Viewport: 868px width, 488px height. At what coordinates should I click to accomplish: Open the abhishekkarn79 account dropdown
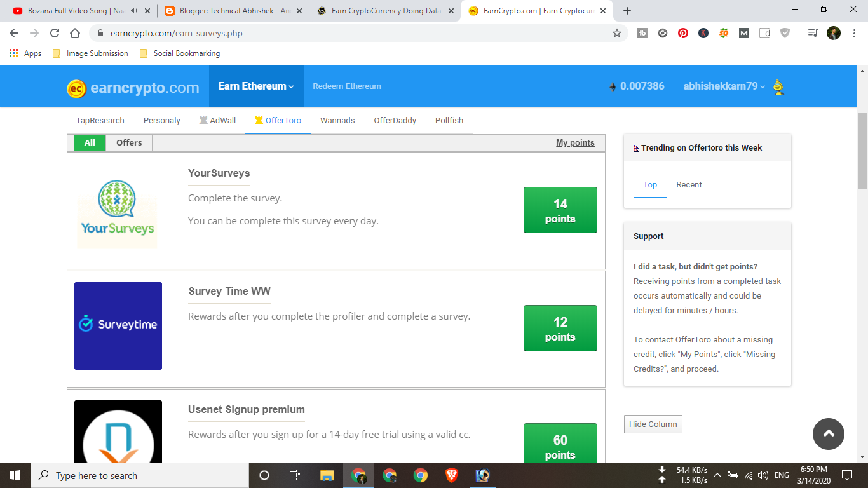coord(724,86)
